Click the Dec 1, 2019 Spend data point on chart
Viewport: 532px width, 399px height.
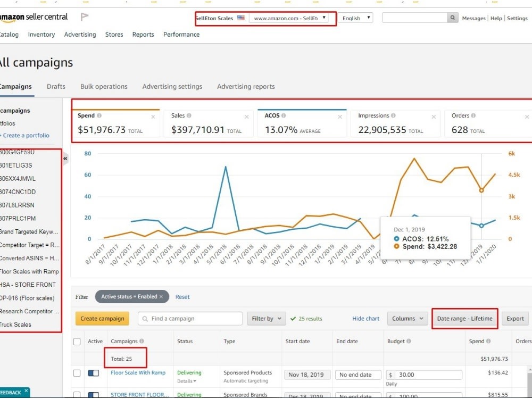point(481,190)
